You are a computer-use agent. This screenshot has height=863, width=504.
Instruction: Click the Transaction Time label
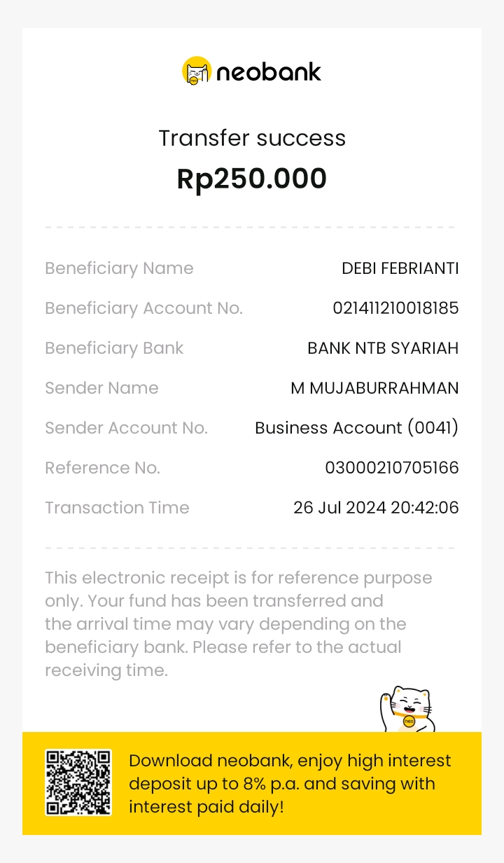coord(117,508)
